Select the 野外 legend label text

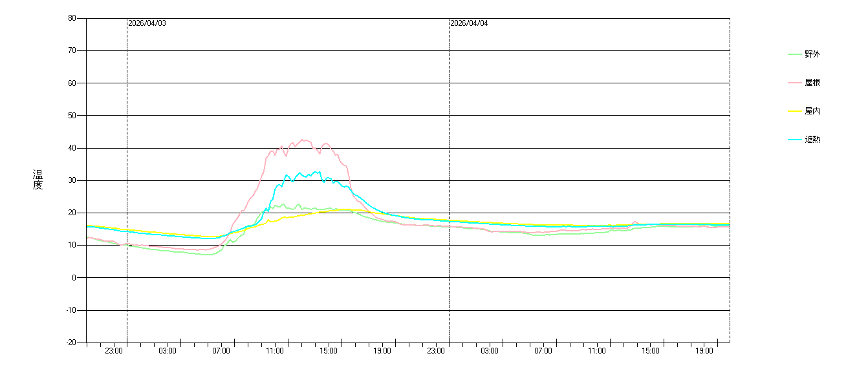pyautogui.click(x=812, y=54)
